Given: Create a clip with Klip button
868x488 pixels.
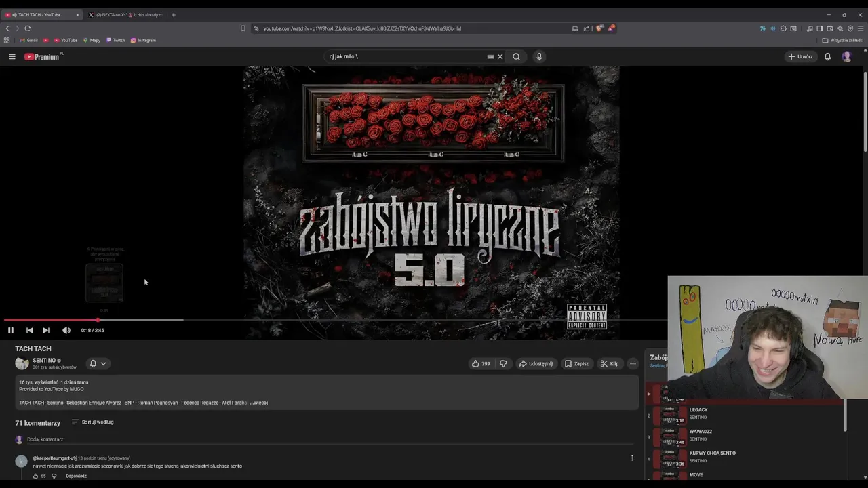Looking at the screenshot, I should [610, 363].
